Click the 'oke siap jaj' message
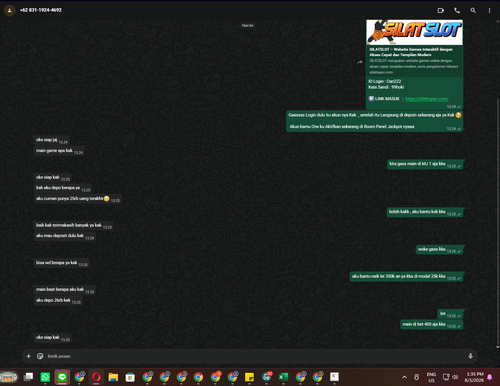The height and width of the screenshot is (386, 500). (x=52, y=140)
